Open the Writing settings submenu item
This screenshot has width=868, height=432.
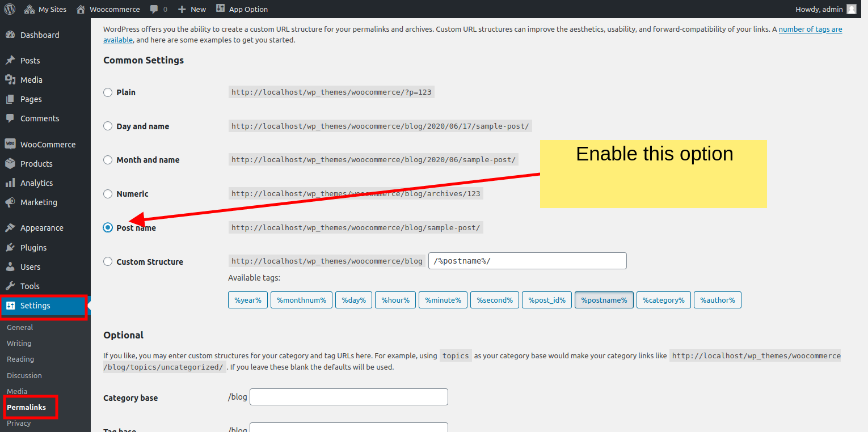[19, 343]
